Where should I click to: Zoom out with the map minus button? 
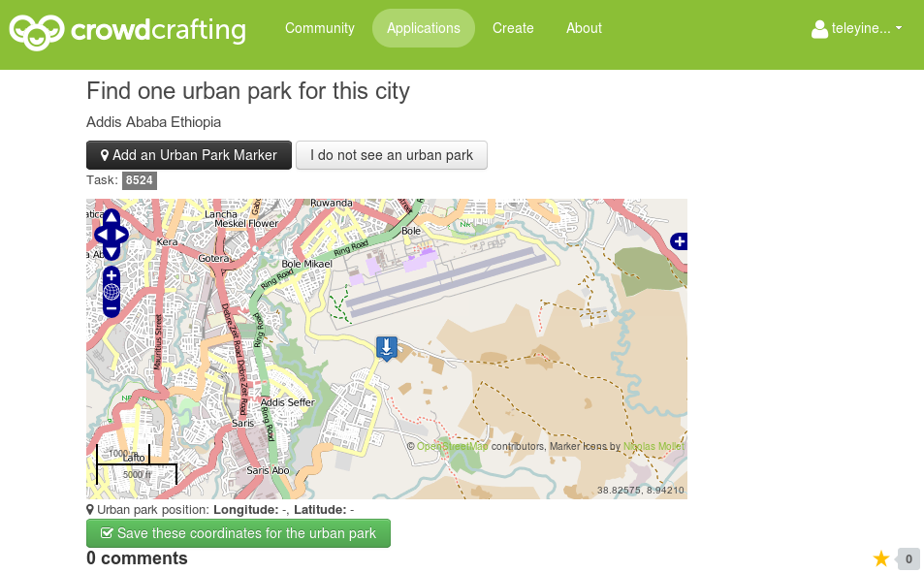click(112, 308)
